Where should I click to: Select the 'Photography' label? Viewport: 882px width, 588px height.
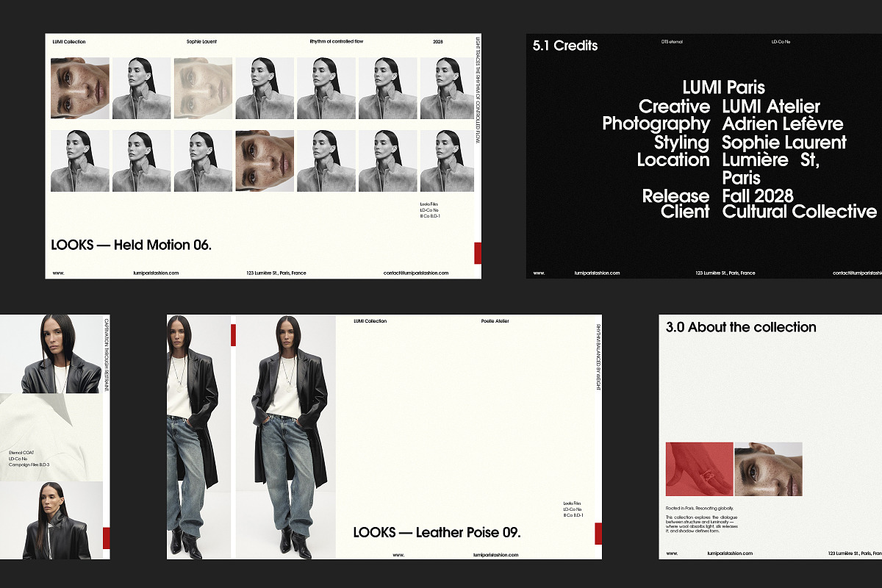tap(656, 123)
